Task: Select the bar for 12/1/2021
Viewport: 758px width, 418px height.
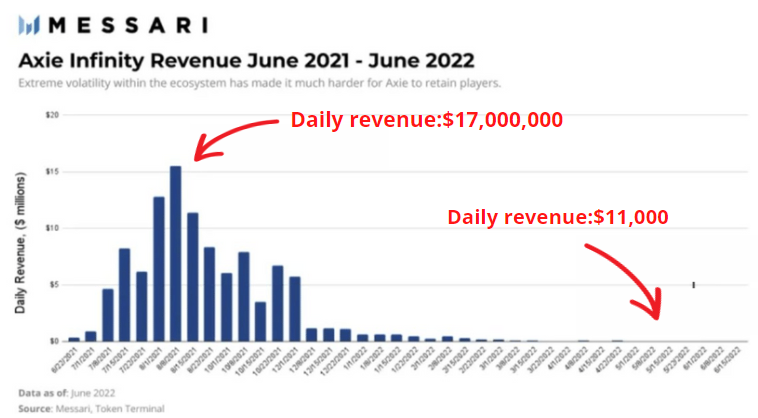Action: [294, 309]
